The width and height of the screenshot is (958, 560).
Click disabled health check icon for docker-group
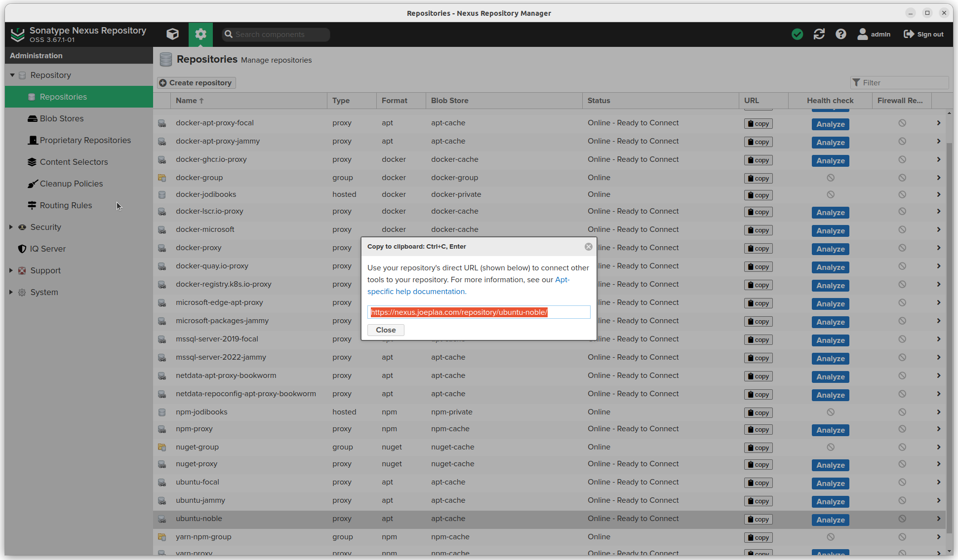coord(831,178)
